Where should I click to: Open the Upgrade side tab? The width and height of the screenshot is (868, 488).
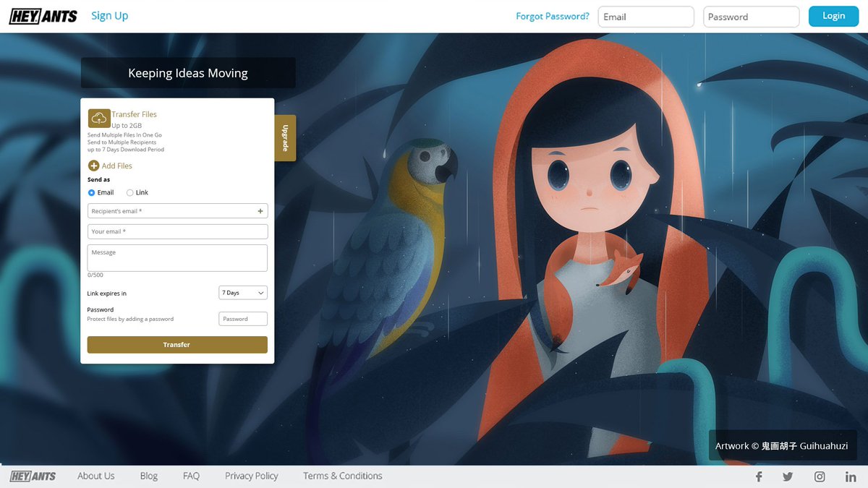click(285, 138)
